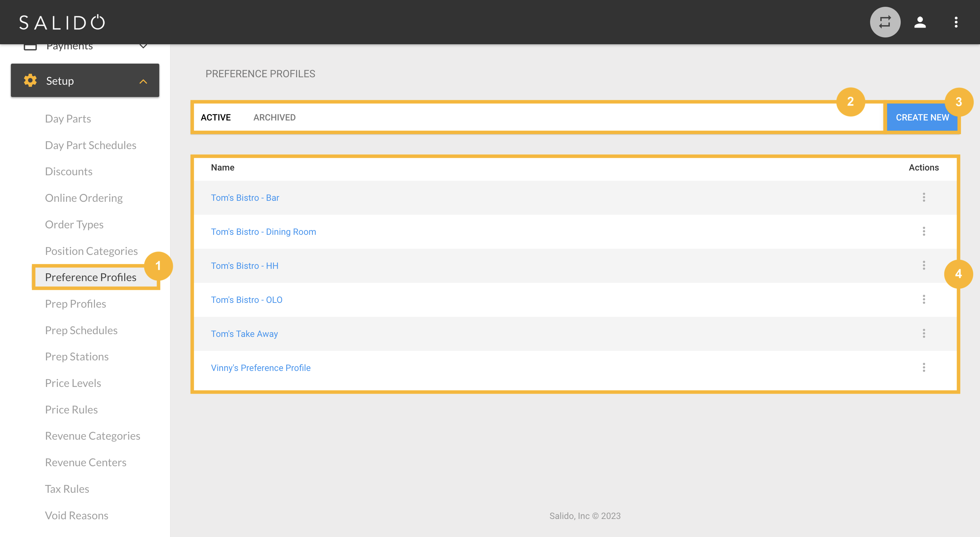The image size is (980, 537).
Task: Click the Actions column header
Action: point(923,167)
